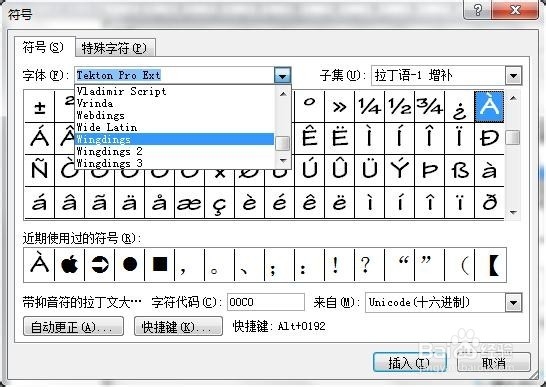This screenshot has height=387, width=546.
Task: Pick the ¾ three-quarters fraction symbol
Action: [429, 107]
